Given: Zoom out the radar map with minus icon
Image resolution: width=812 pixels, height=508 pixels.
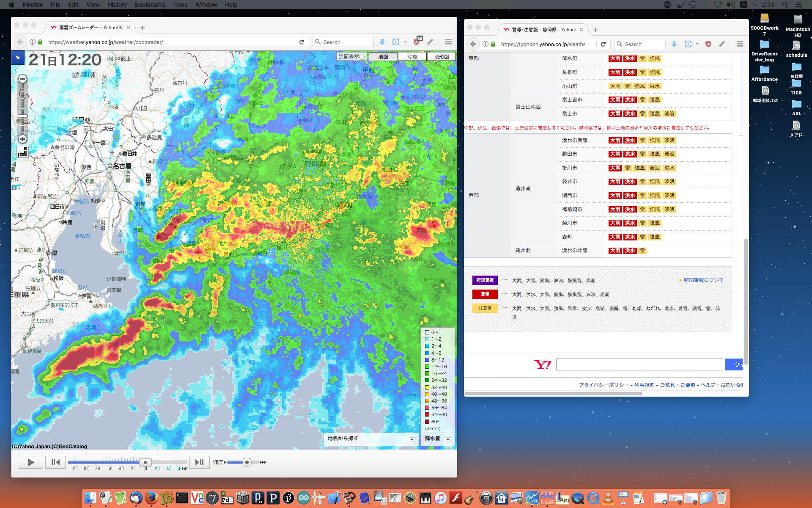Looking at the screenshot, I should [23, 79].
